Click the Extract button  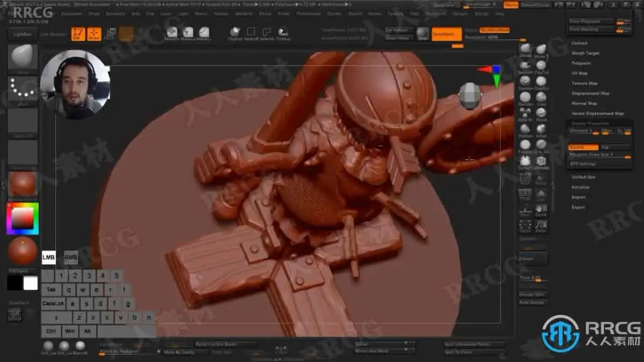point(533,258)
